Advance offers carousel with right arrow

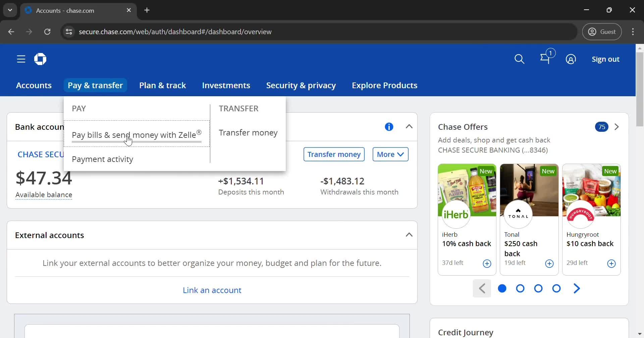pos(576,288)
